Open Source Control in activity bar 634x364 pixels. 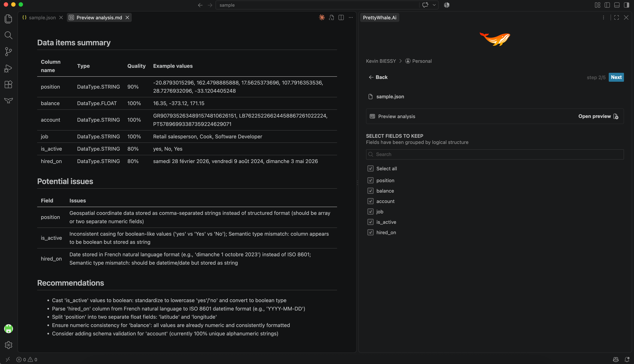[x=9, y=52]
